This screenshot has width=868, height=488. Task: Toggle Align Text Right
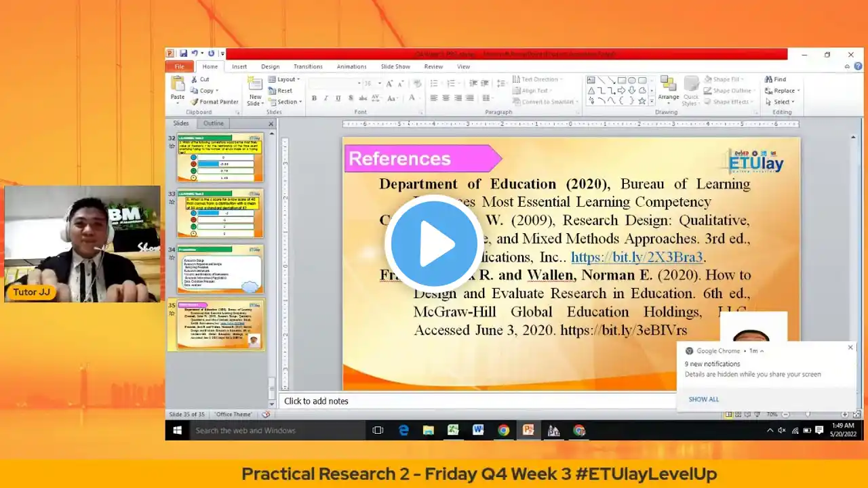[458, 98]
